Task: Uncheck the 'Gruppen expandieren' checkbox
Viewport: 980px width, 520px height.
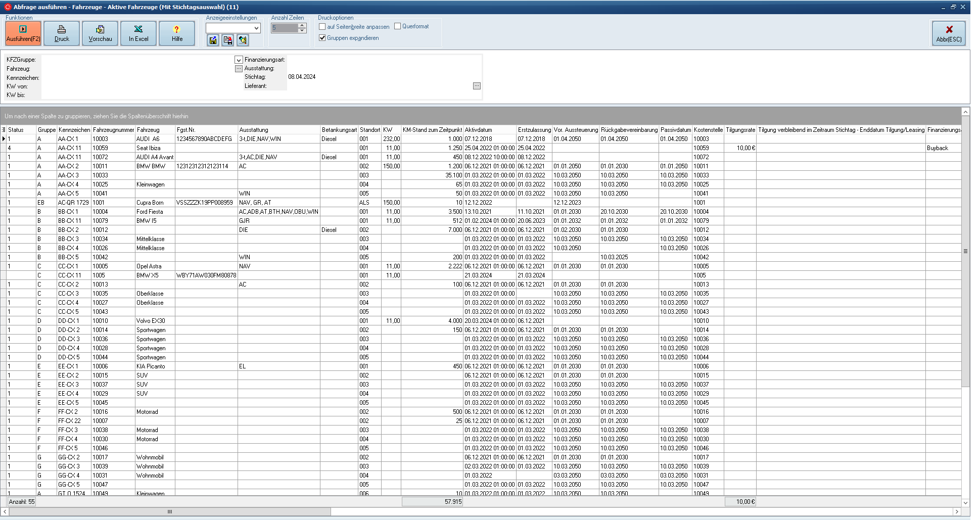Action: (322, 38)
